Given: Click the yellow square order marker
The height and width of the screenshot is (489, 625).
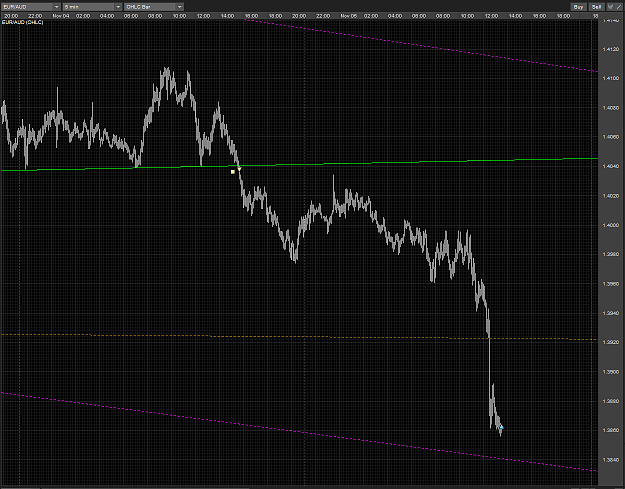Looking at the screenshot, I should [x=233, y=172].
